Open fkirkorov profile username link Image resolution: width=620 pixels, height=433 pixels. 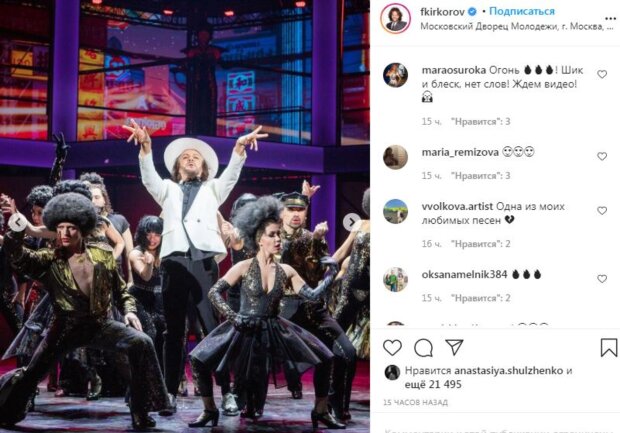coord(442,12)
